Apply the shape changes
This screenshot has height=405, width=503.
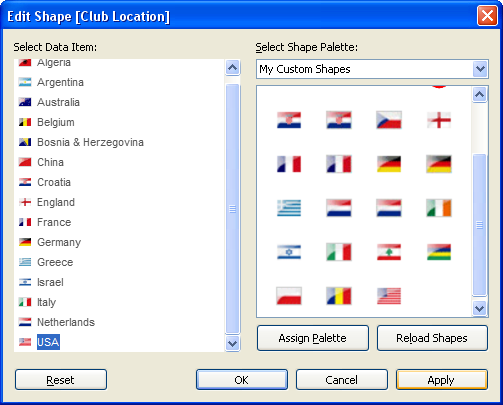pos(442,380)
